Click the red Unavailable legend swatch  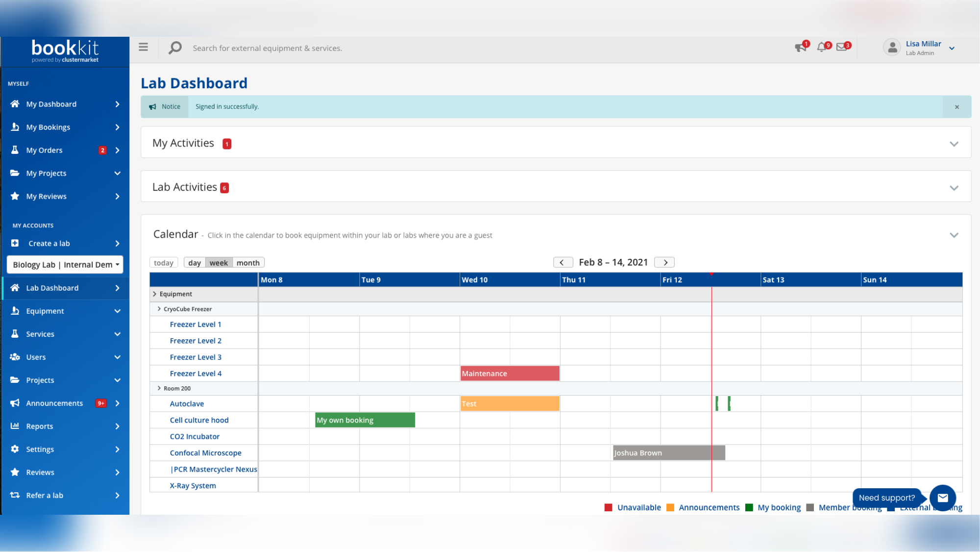tap(609, 507)
